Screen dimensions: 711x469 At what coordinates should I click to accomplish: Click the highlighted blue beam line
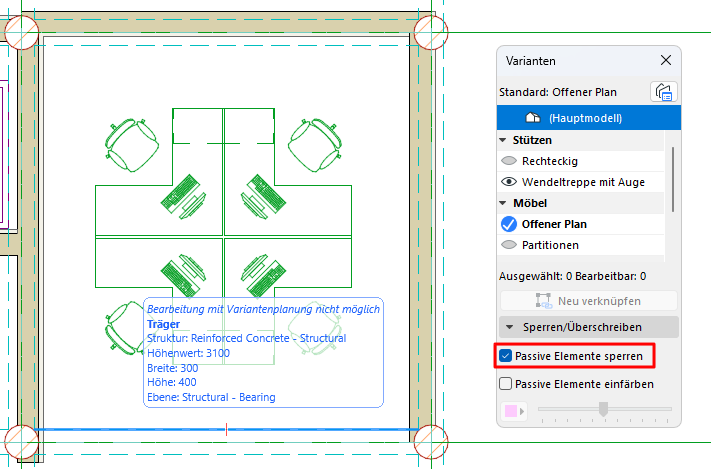click(x=226, y=429)
